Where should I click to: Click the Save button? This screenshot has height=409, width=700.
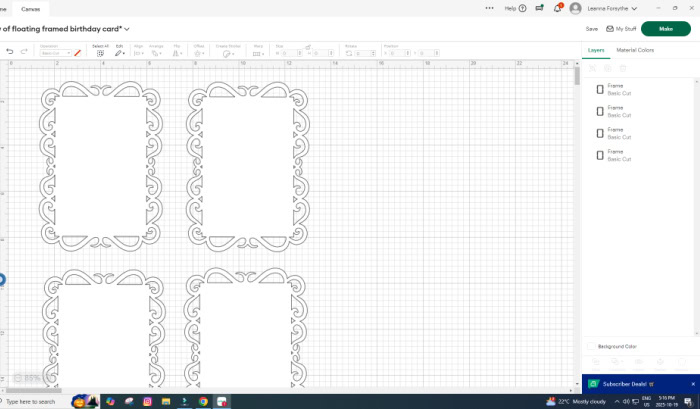tap(592, 29)
